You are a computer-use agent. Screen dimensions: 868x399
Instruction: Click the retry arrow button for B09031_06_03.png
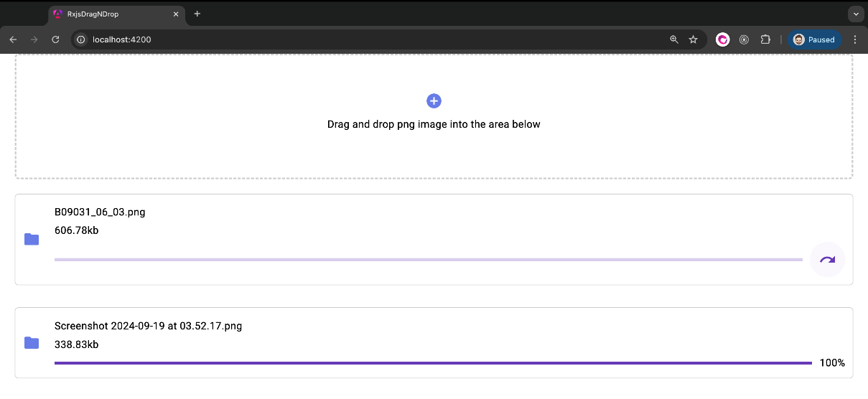tap(827, 260)
